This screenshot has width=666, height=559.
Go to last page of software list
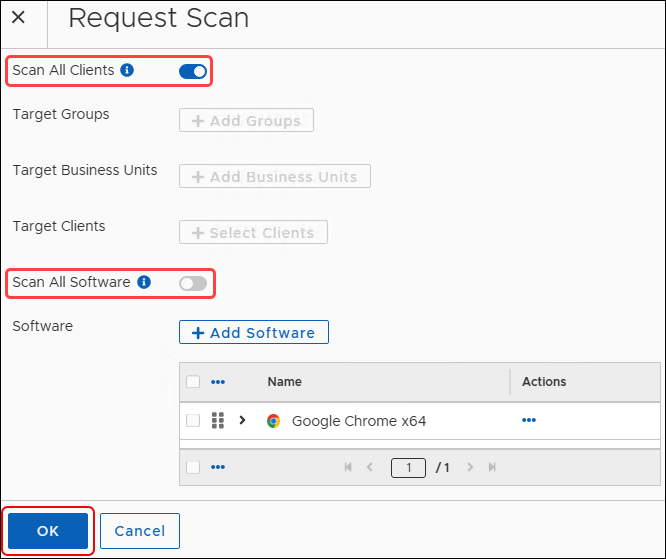pyautogui.click(x=492, y=467)
